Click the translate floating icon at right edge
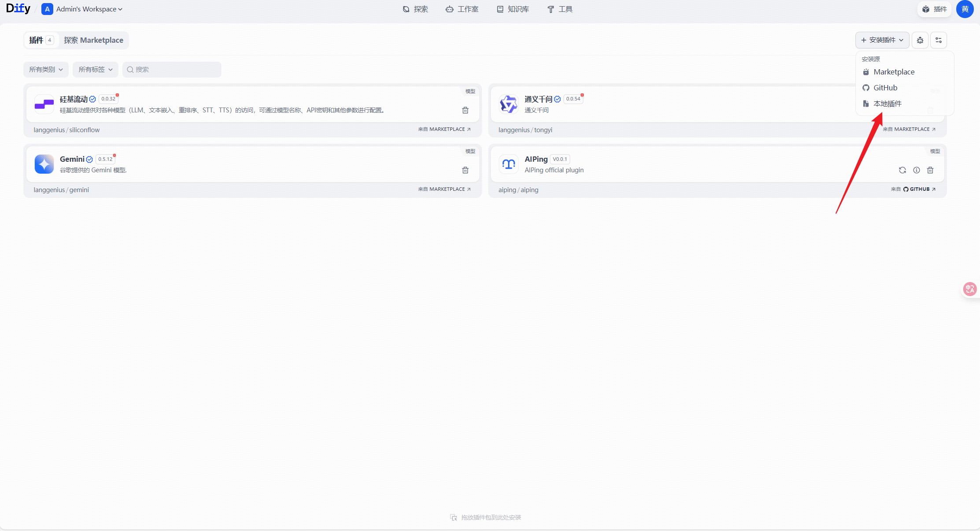 click(970, 289)
